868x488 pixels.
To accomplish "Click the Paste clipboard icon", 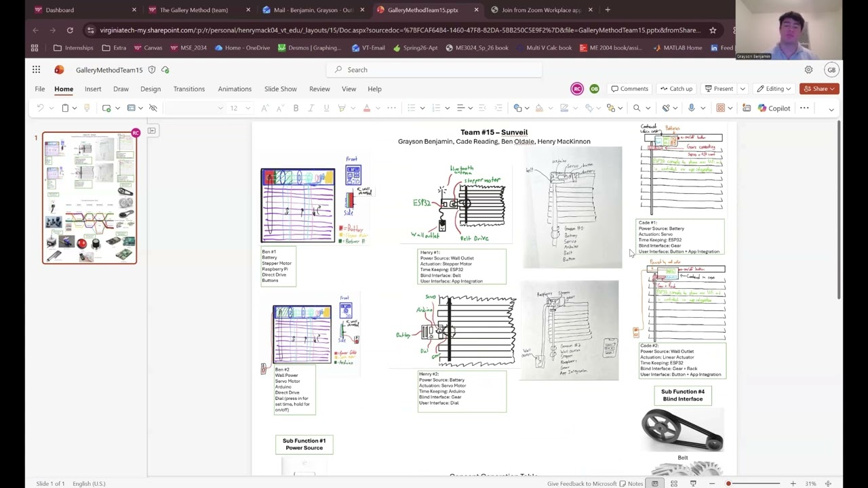I will tap(65, 108).
